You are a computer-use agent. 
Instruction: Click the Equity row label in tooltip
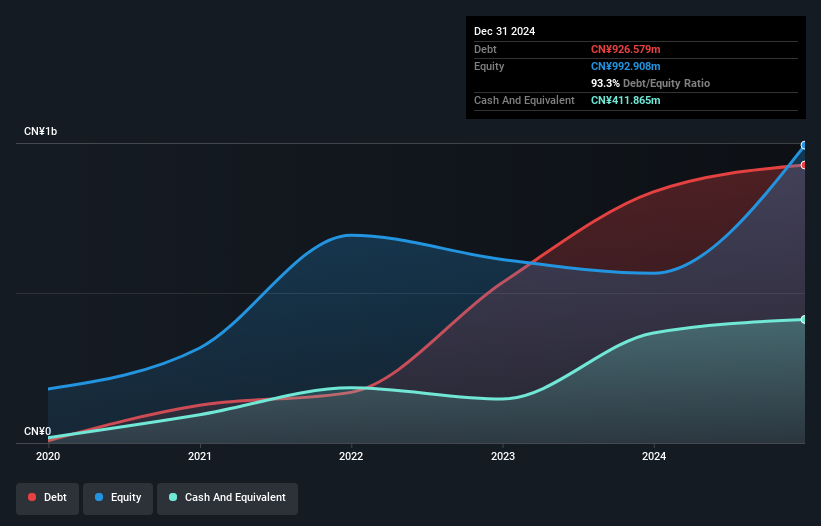489,66
